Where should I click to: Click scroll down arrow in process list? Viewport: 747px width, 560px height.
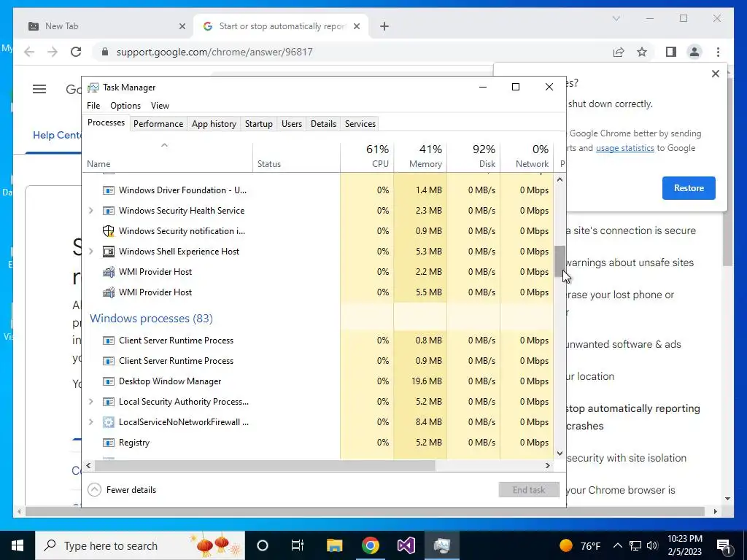point(560,454)
